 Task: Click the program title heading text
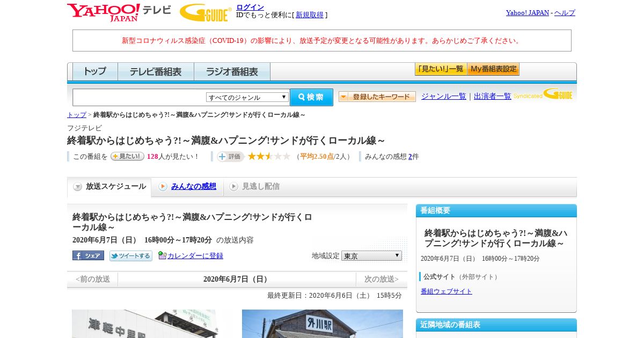pos(226,141)
